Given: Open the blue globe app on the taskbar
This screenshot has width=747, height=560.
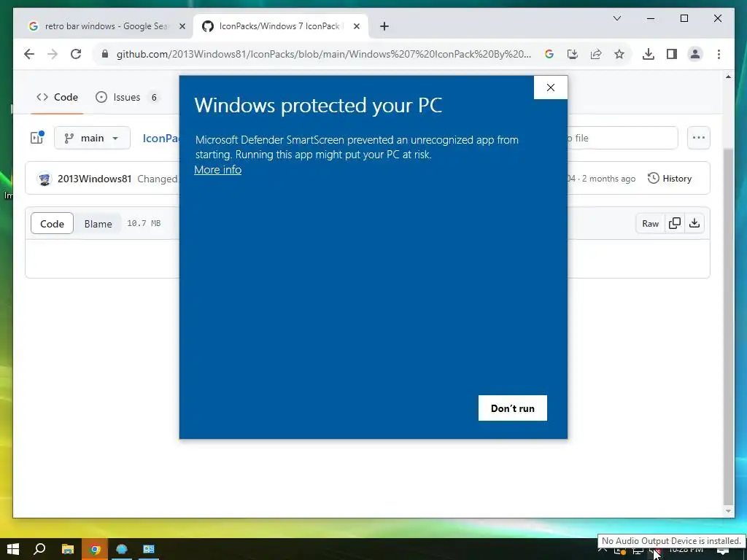Looking at the screenshot, I should (x=122, y=549).
